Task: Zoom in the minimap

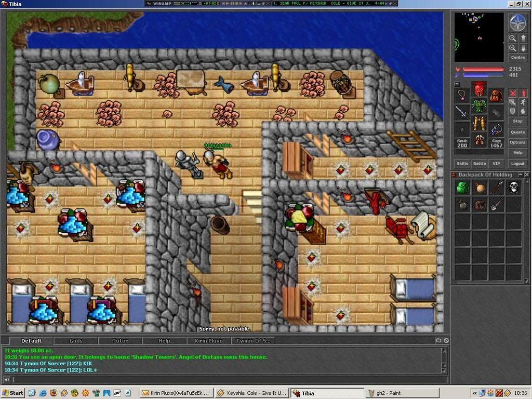Action: (513, 48)
